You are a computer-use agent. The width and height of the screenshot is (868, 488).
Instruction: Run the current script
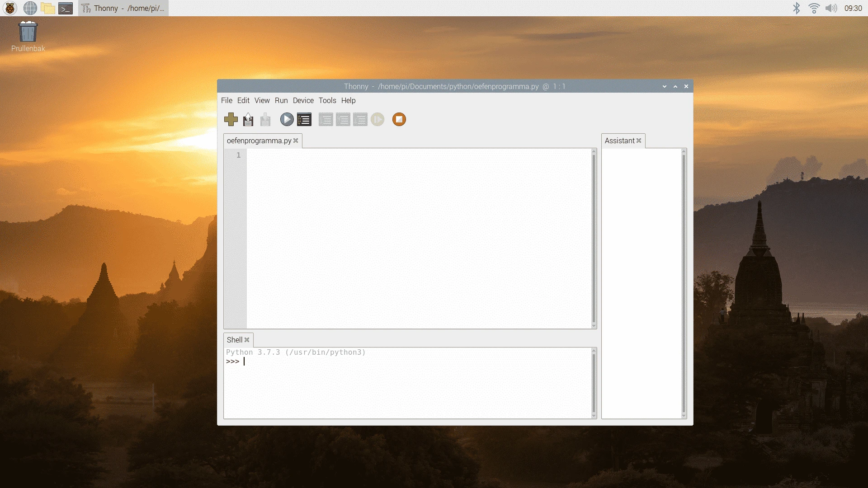tap(287, 119)
